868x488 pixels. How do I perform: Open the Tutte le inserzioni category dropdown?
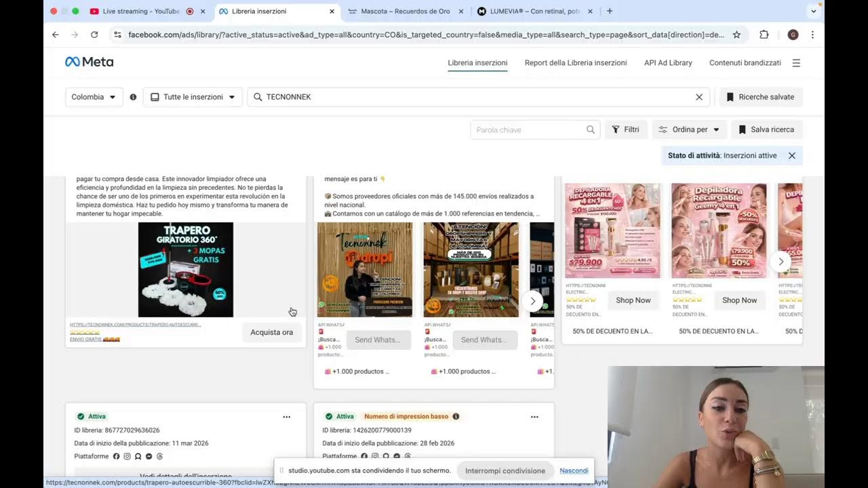point(193,97)
